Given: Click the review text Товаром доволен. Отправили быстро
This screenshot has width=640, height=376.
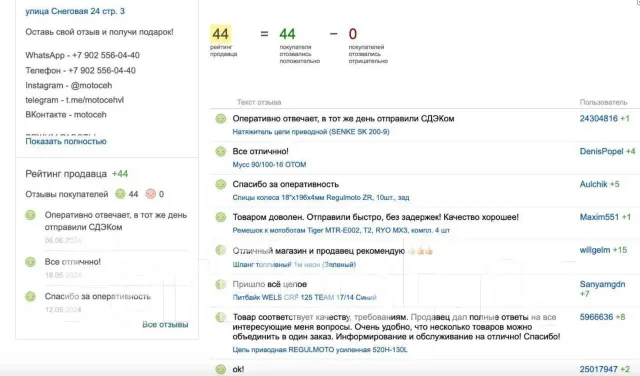Looking at the screenshot, I should point(376,217).
